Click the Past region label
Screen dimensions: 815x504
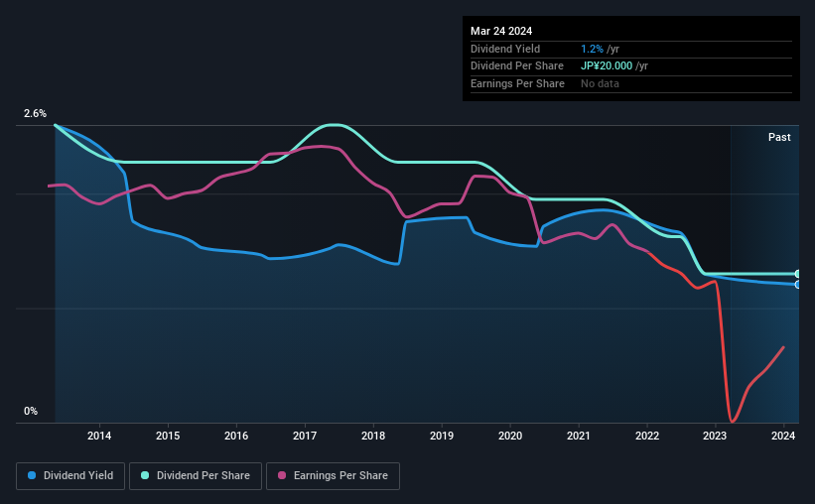779,137
